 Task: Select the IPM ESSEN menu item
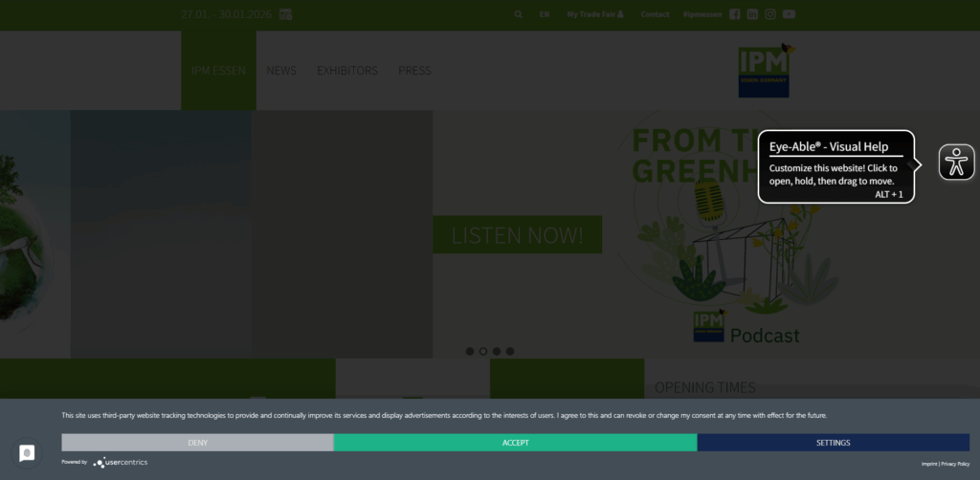point(218,71)
